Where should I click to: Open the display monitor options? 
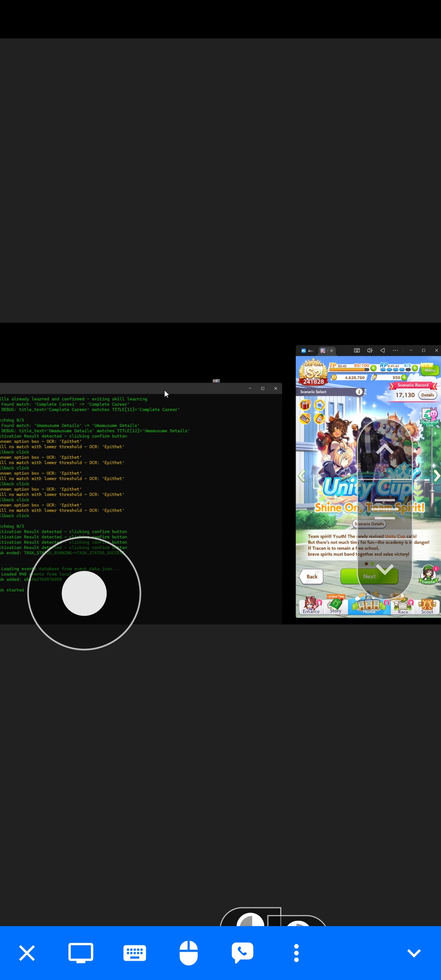coord(81,953)
